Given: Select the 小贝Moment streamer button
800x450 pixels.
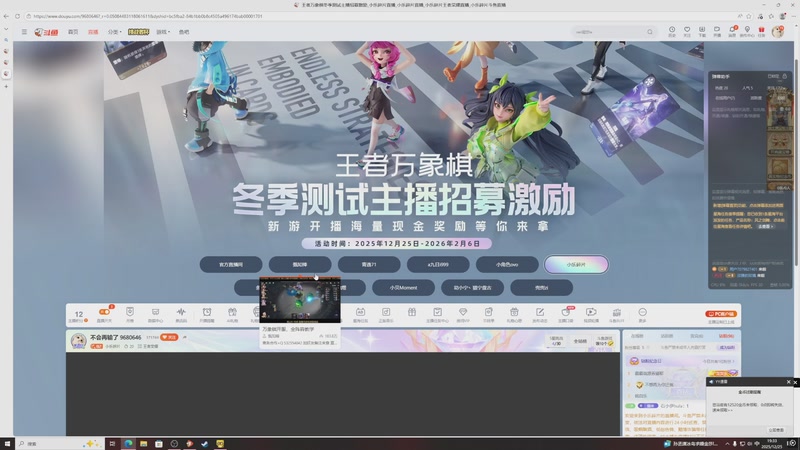Looking at the screenshot, I should point(404,287).
